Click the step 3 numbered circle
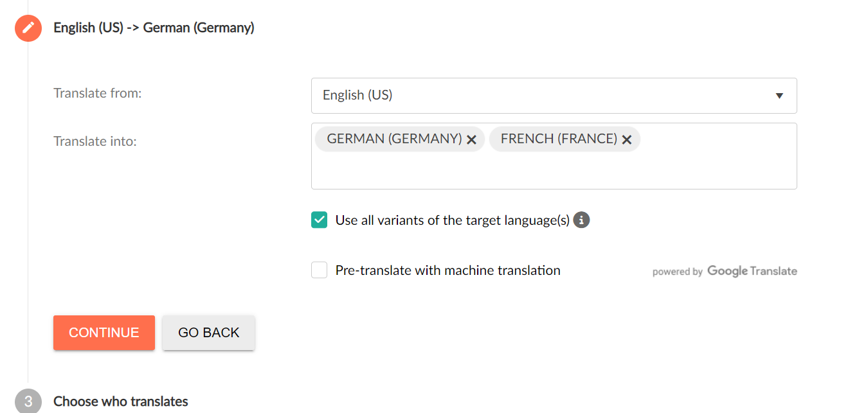Image resolution: width=868 pixels, height=413 pixels. [28, 401]
